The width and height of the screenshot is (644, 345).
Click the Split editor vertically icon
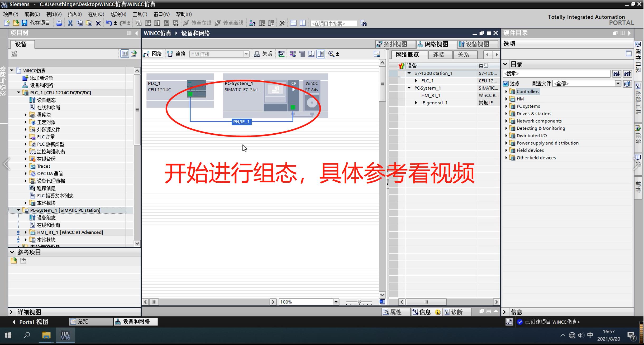click(303, 23)
